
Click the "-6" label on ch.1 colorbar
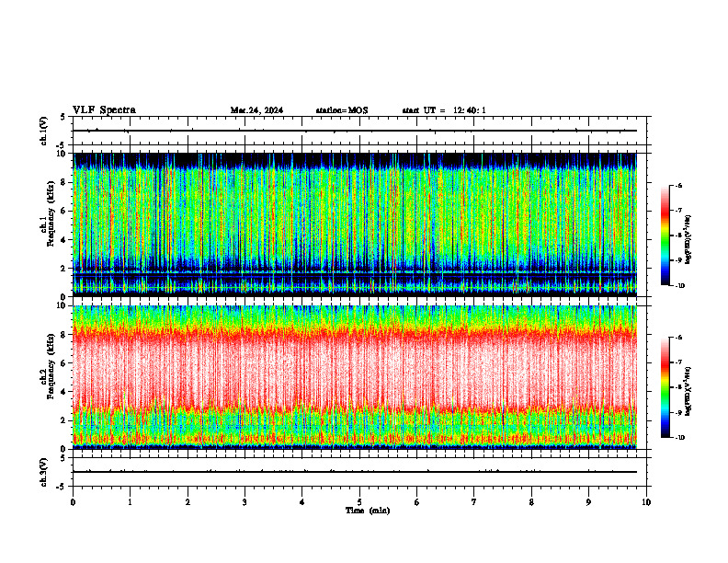click(679, 186)
